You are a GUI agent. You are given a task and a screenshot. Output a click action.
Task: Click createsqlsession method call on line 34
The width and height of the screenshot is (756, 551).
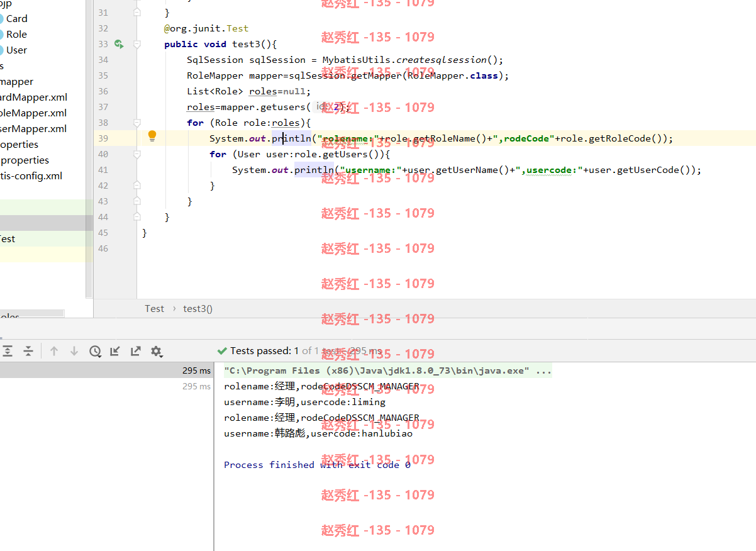(x=441, y=60)
